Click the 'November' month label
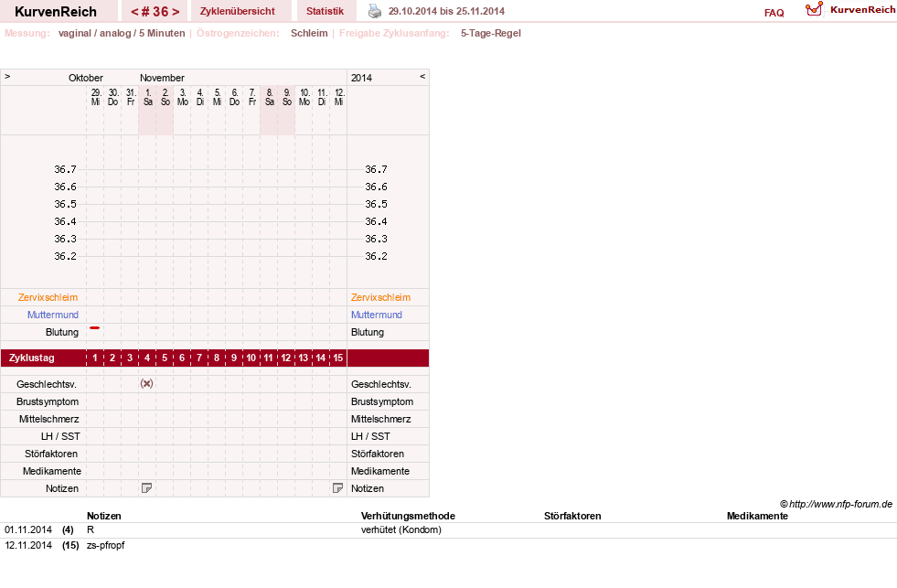The height and width of the screenshot is (588, 897). tap(162, 78)
